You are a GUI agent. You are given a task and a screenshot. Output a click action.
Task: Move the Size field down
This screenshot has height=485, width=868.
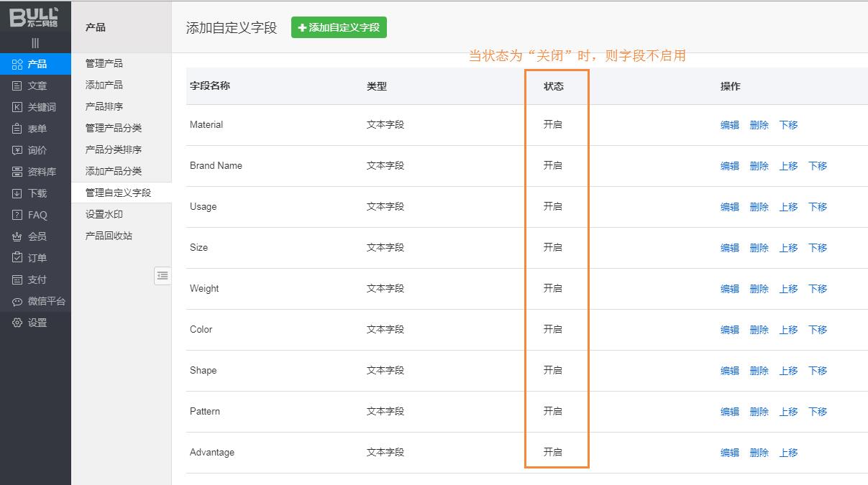pyautogui.click(x=817, y=248)
